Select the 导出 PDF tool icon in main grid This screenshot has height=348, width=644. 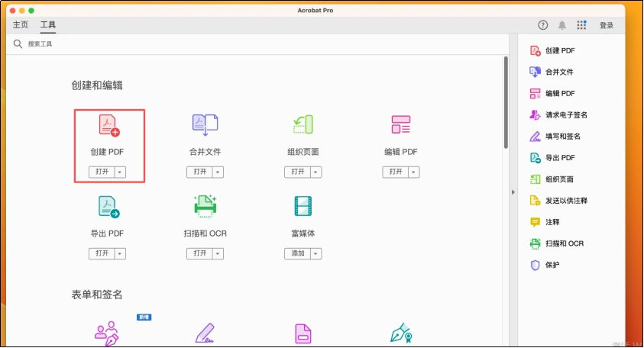pos(108,206)
